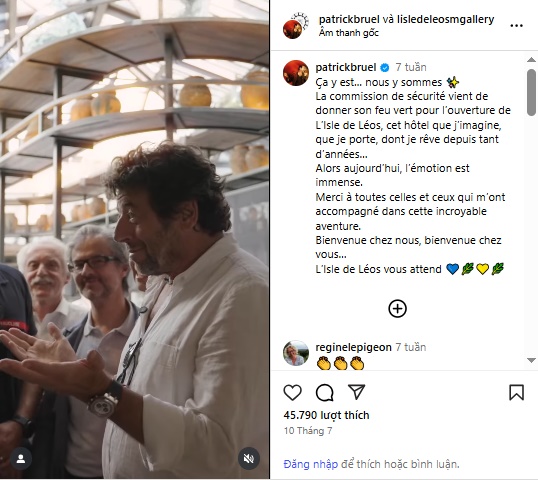Image resolution: width=538 pixels, height=480 pixels.
Task: Show tagged people with the person icon
Action: point(21,459)
